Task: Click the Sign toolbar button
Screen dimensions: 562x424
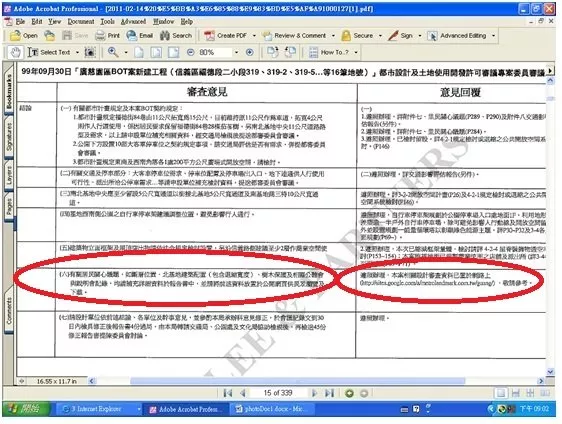Action: click(401, 35)
